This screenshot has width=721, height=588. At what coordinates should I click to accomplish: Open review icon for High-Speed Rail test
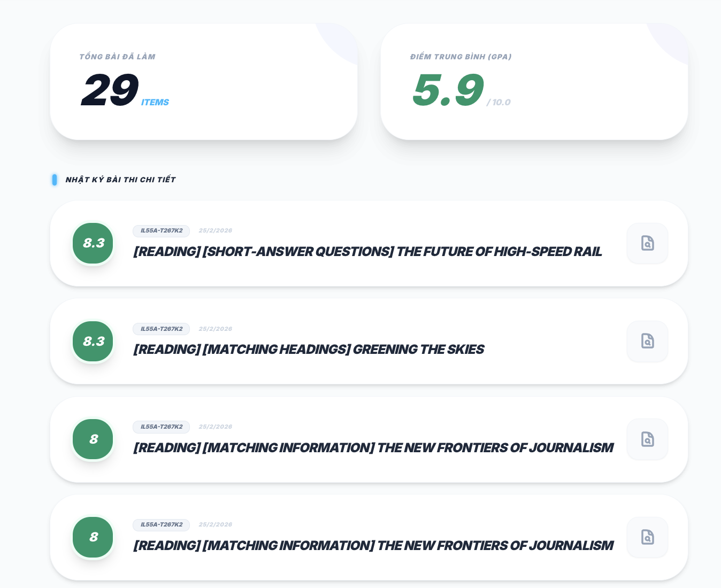[x=647, y=243]
